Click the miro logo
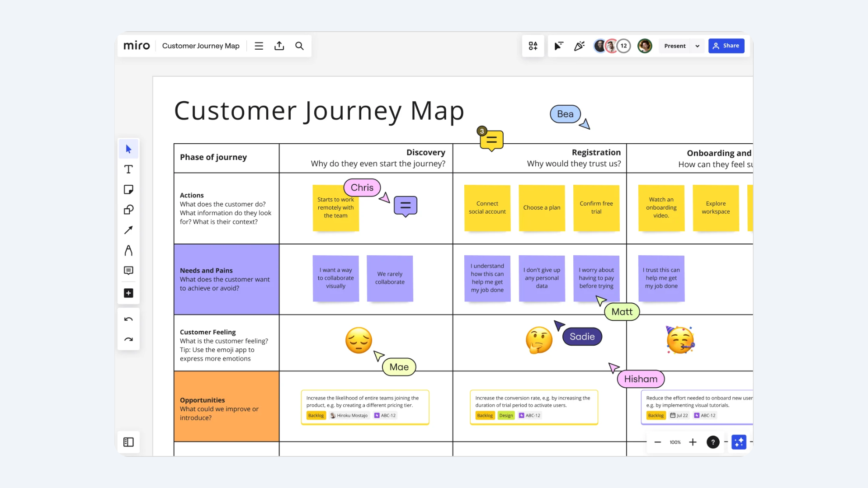This screenshot has height=488, width=868. pos(137,46)
